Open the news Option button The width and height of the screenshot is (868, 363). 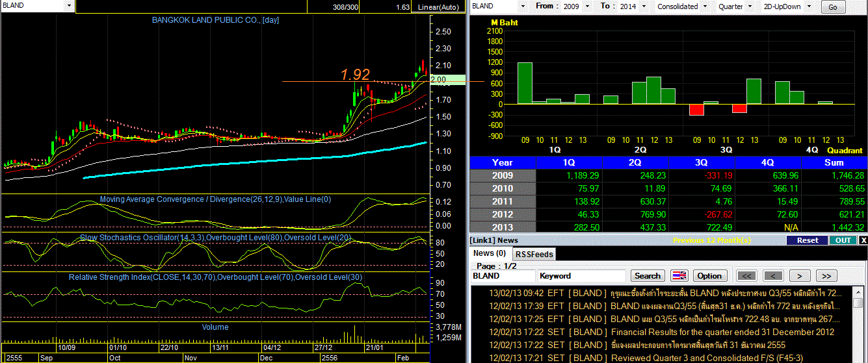[709, 275]
